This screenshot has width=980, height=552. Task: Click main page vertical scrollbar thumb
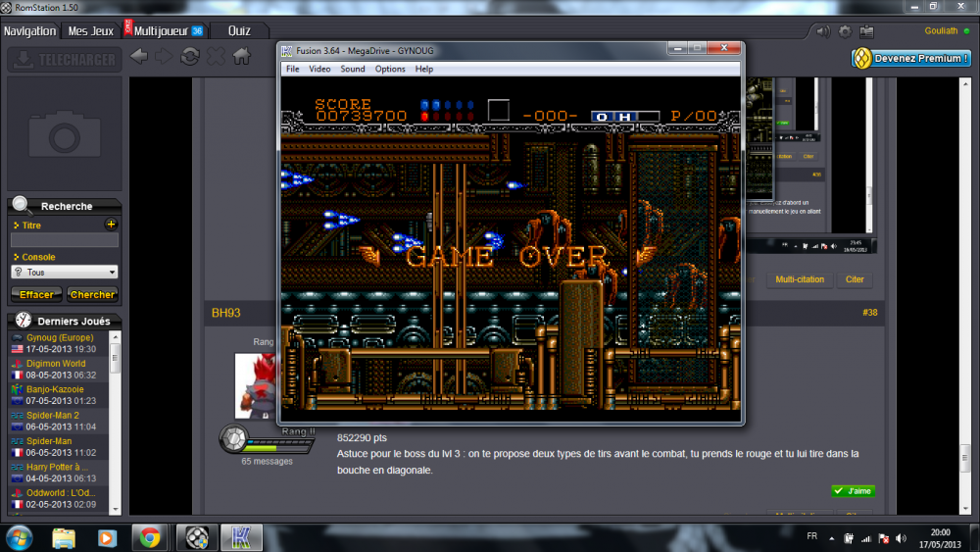pyautogui.click(x=965, y=458)
